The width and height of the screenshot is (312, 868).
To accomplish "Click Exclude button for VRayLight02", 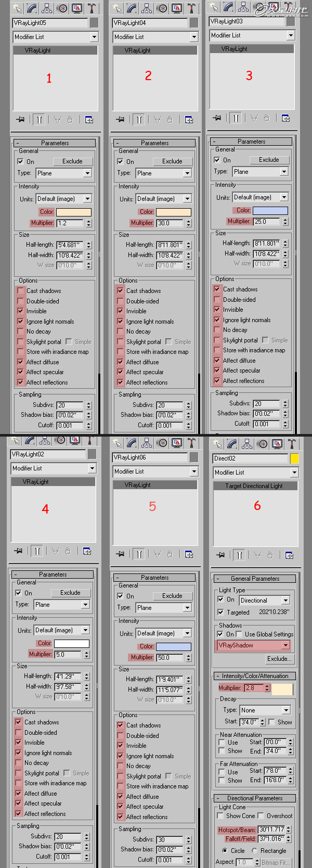I will 70,593.
